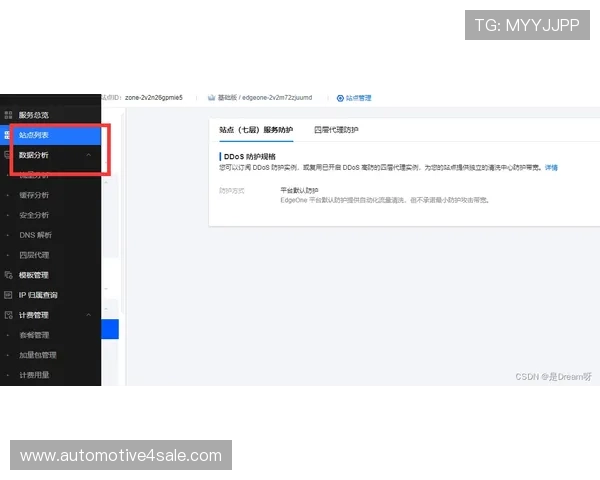The width and height of the screenshot is (600, 480).
Task: Click the 详情 link in DDoS description
Action: coord(551,167)
